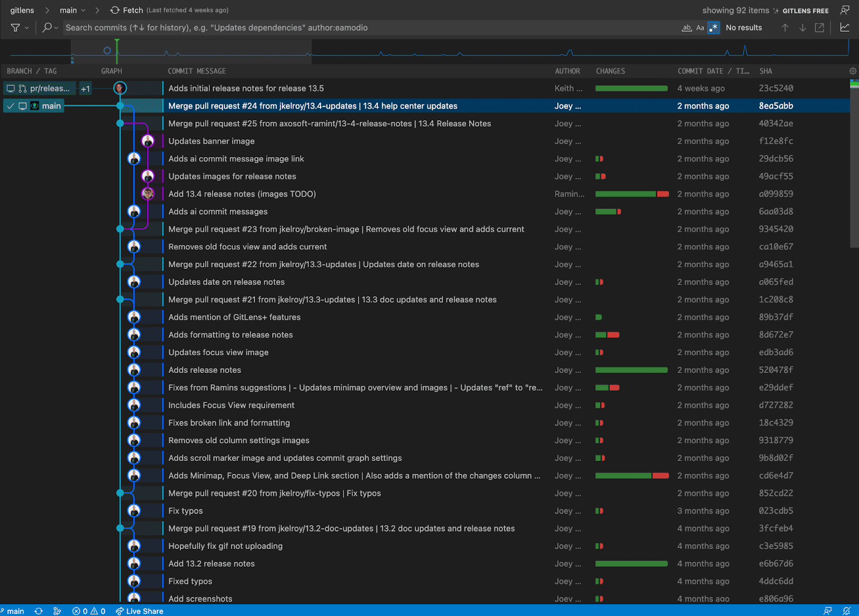Click '4 weeks ago' commit date cell

[x=701, y=88]
